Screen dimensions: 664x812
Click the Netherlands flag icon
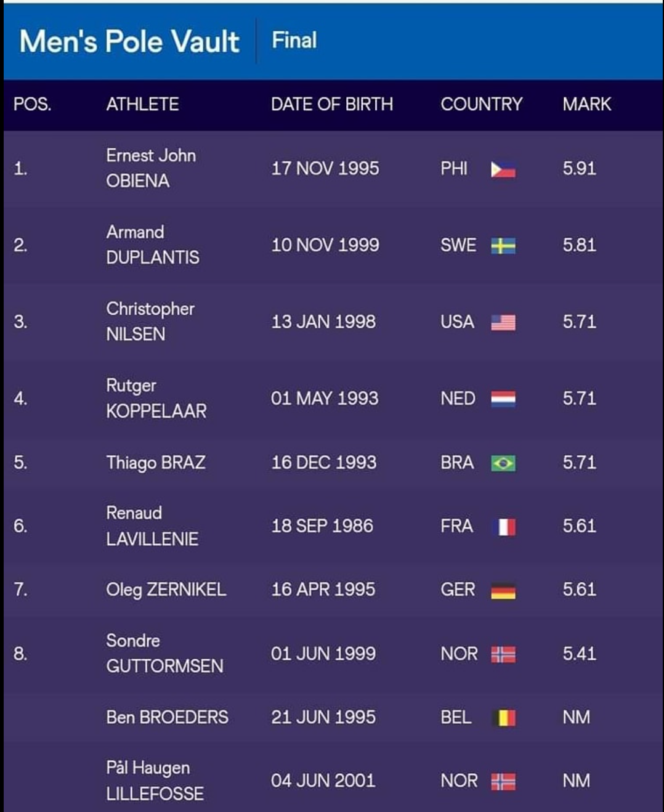coord(503,399)
